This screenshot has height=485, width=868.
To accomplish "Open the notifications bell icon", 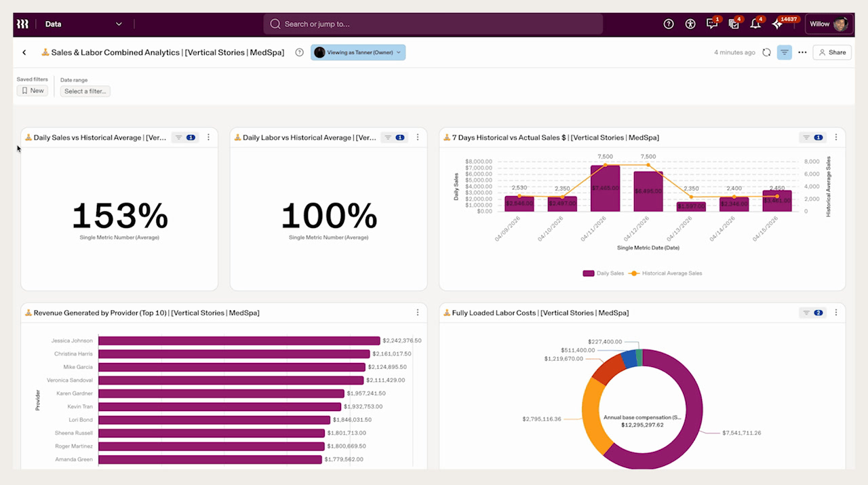I will coord(755,24).
